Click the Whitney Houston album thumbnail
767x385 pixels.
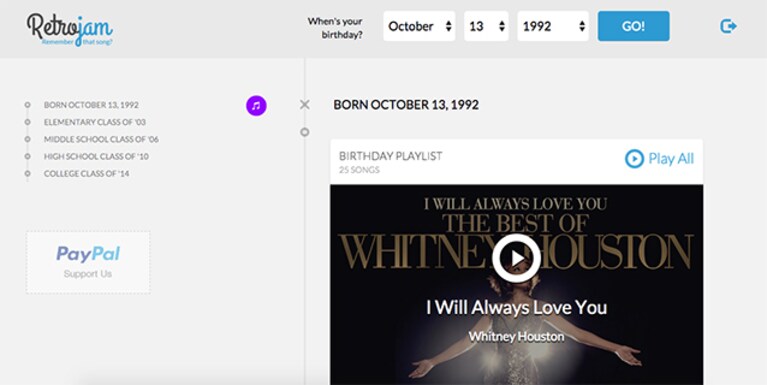click(x=517, y=285)
